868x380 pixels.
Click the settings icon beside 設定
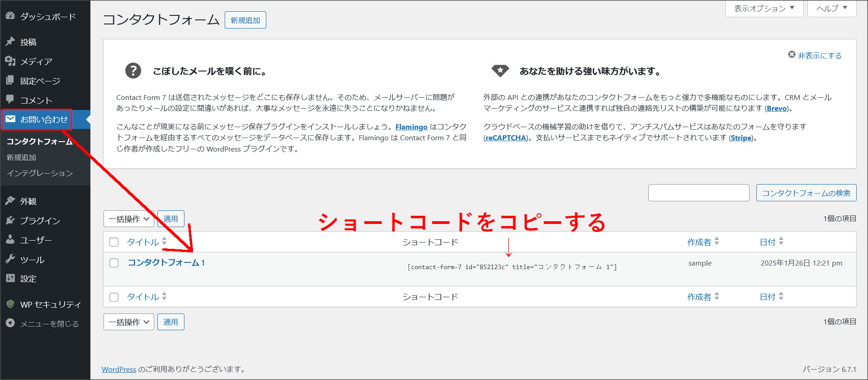click(x=10, y=278)
